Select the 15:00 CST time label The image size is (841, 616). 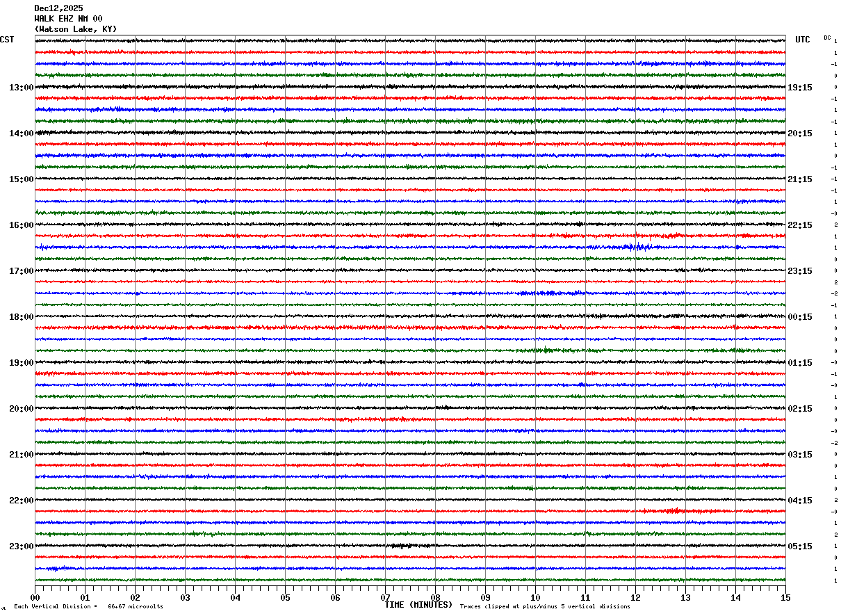(x=21, y=179)
